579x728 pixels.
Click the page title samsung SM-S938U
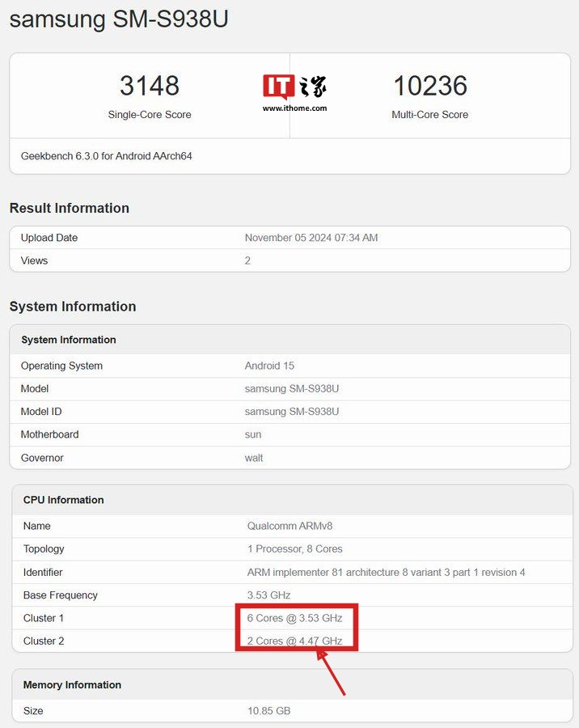tap(119, 19)
